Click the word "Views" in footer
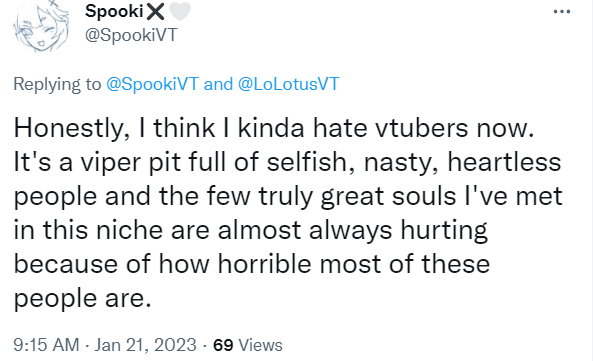 pos(261,345)
